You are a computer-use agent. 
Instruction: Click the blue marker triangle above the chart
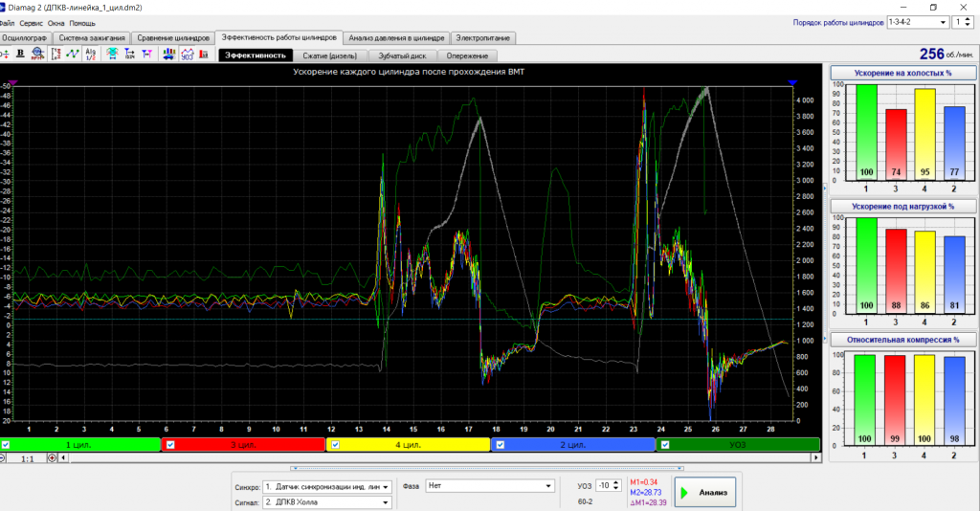792,82
